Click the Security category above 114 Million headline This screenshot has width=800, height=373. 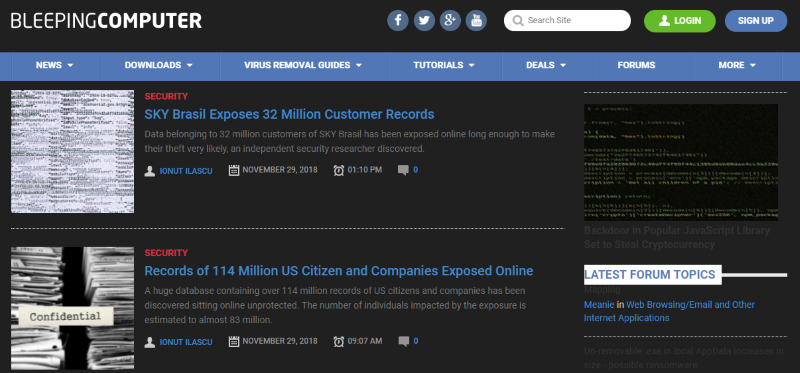point(166,253)
